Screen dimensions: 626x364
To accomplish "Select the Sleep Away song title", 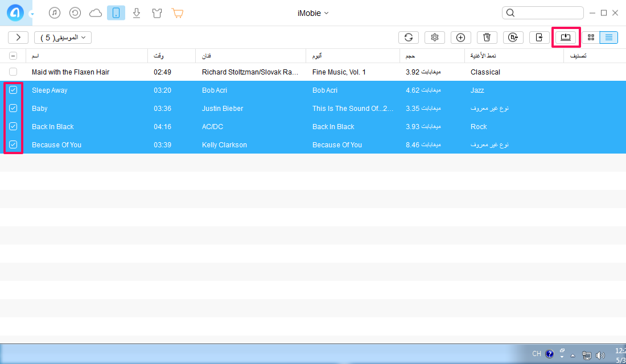I will point(50,90).
